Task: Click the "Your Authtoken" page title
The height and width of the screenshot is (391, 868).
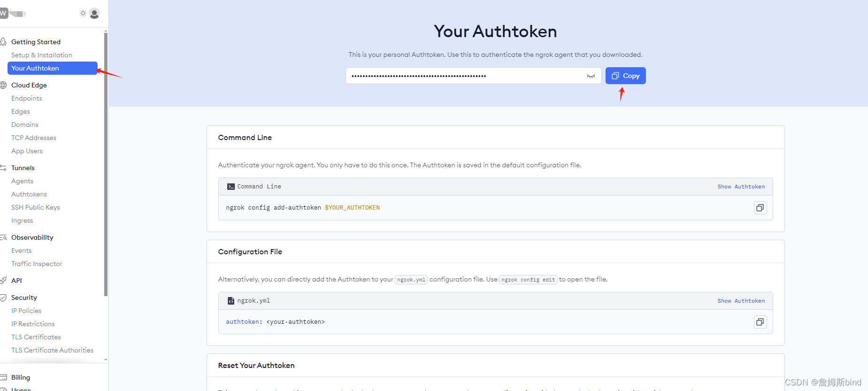Action: [495, 31]
